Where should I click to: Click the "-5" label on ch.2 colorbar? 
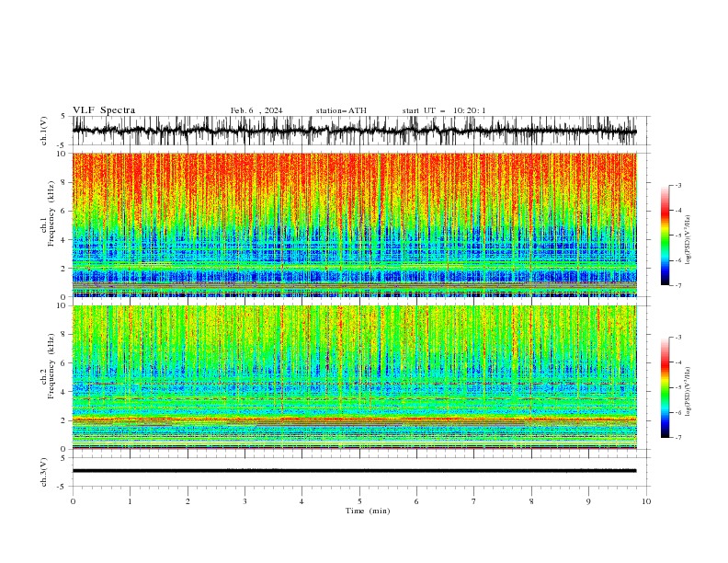677,387
